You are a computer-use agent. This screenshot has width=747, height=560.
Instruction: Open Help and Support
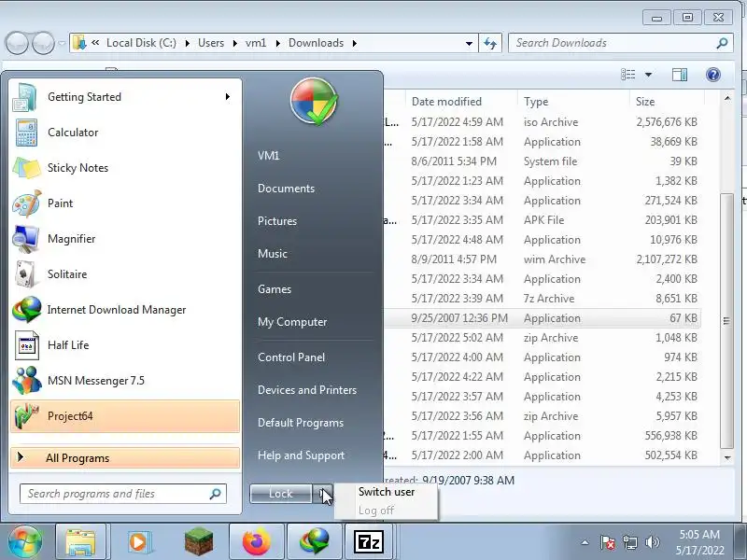click(x=301, y=455)
